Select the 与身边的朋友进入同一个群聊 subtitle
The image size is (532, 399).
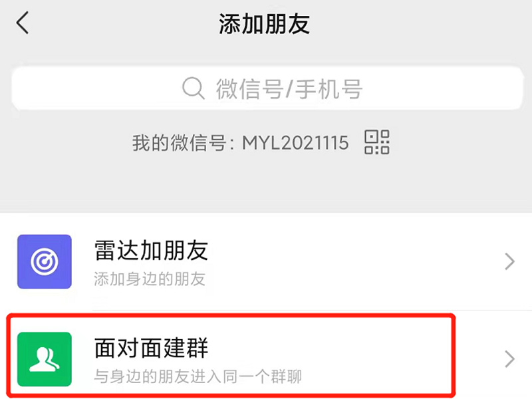[x=198, y=376]
